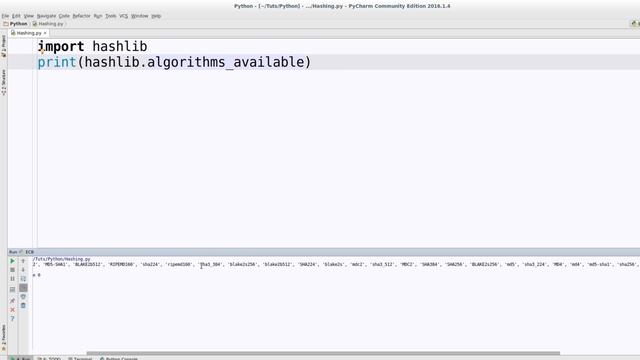
Task: Open the Tools menu
Action: click(111, 16)
